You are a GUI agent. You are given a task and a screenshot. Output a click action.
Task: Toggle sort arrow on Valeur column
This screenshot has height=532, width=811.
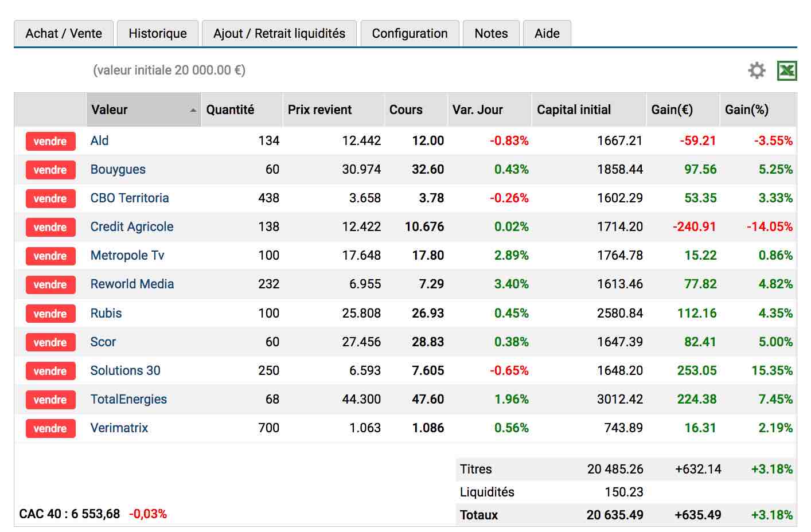pyautogui.click(x=193, y=110)
